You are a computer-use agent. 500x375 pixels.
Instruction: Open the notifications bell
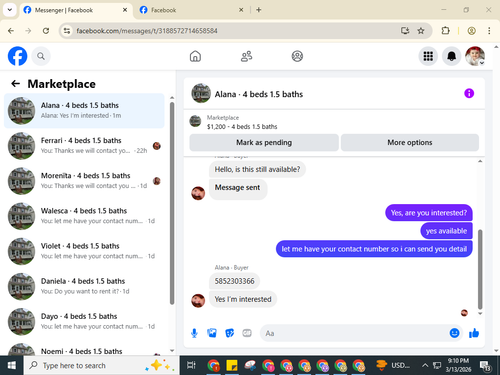pyautogui.click(x=451, y=56)
